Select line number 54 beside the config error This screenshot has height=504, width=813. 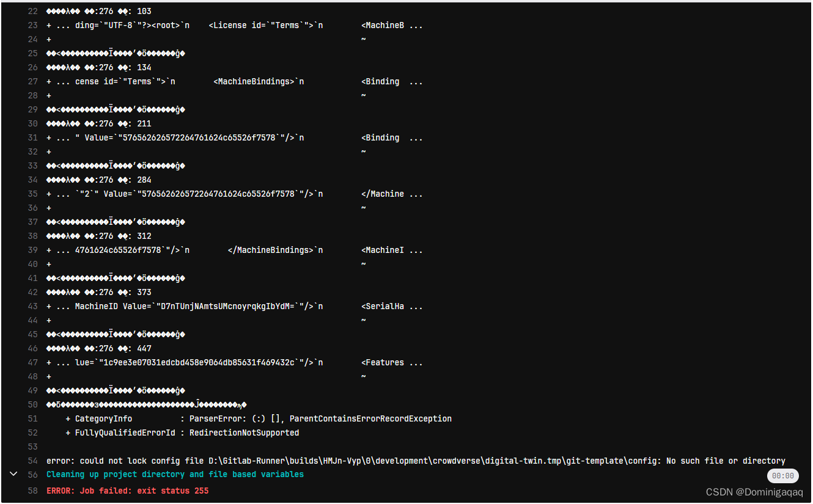click(x=33, y=460)
